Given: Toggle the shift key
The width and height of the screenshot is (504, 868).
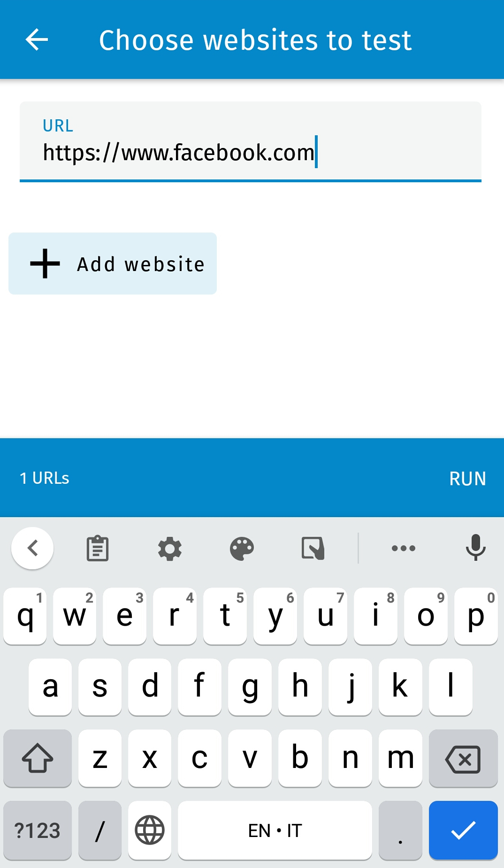Looking at the screenshot, I should (38, 758).
